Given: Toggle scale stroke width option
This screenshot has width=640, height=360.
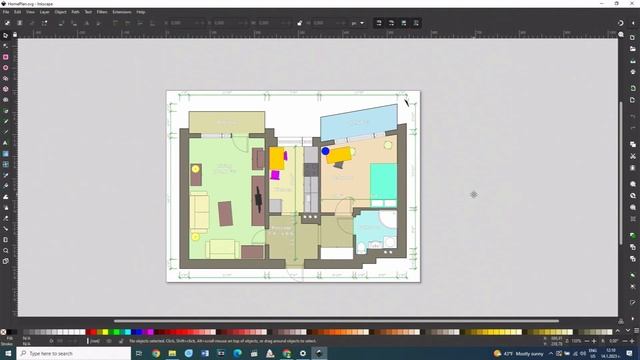Looking at the screenshot, I should (379, 23).
